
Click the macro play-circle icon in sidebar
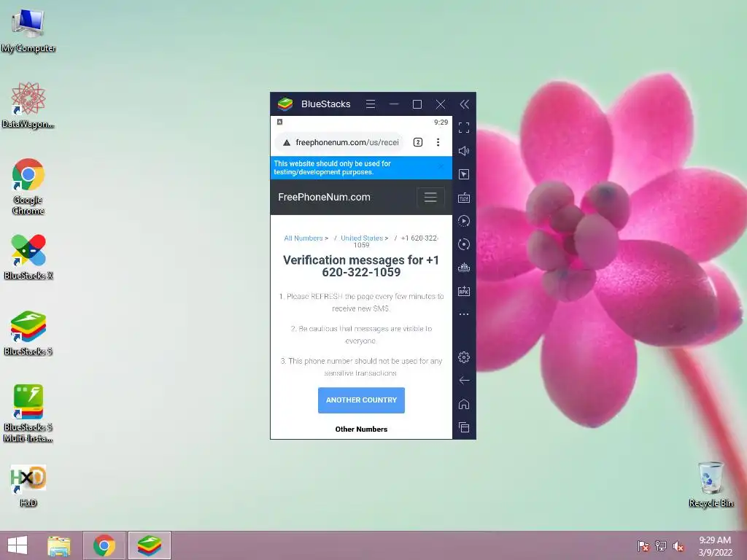pyautogui.click(x=464, y=221)
